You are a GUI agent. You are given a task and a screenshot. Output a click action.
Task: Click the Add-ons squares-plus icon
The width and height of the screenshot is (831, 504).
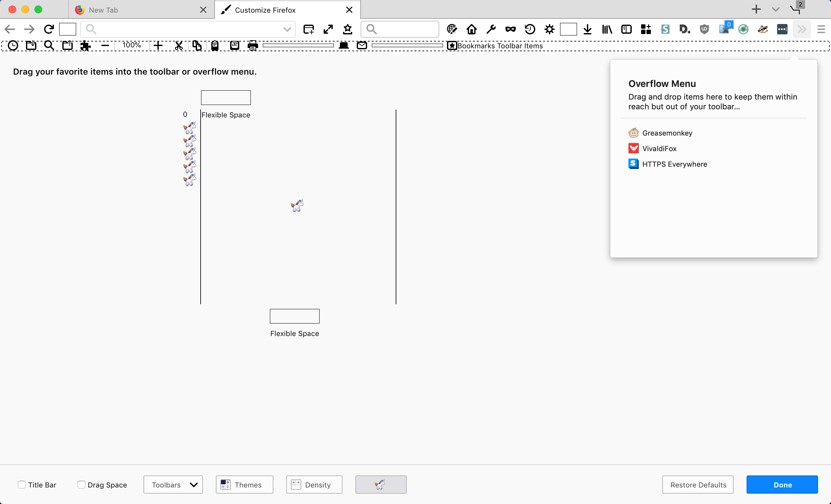[x=646, y=29]
